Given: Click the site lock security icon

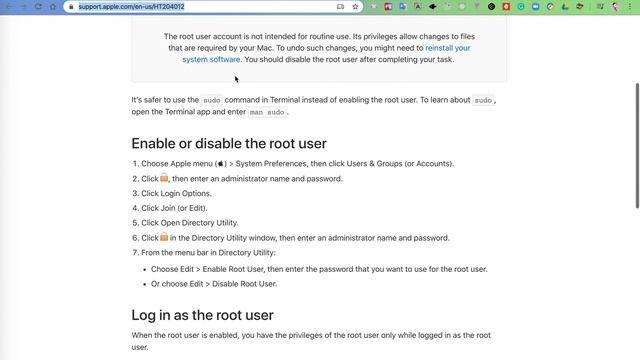Looking at the screenshot, I should (71, 7).
